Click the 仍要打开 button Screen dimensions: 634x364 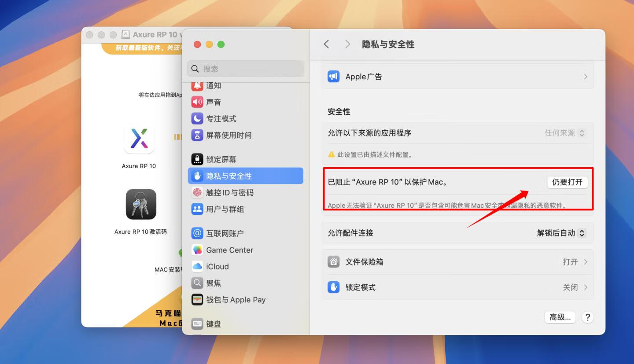567,182
